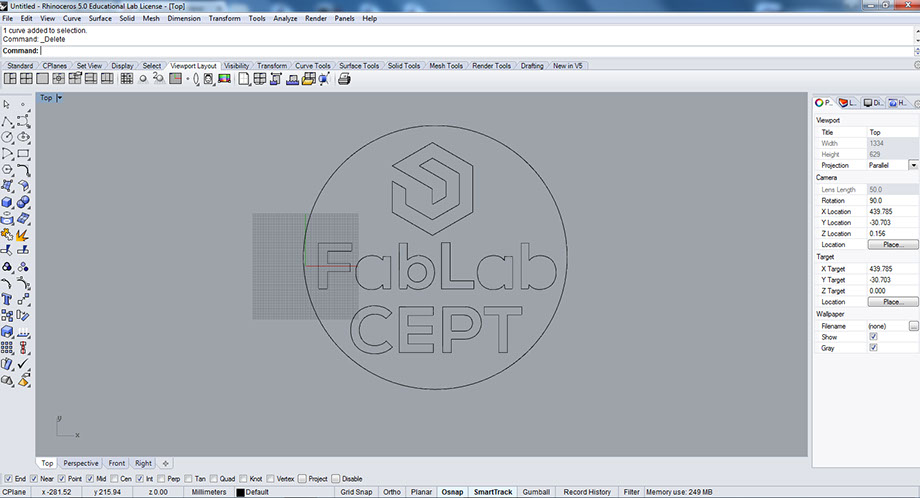Image resolution: width=920 pixels, height=498 pixels.
Task: Click the Join puzzle-piece tool icon
Action: [6, 235]
